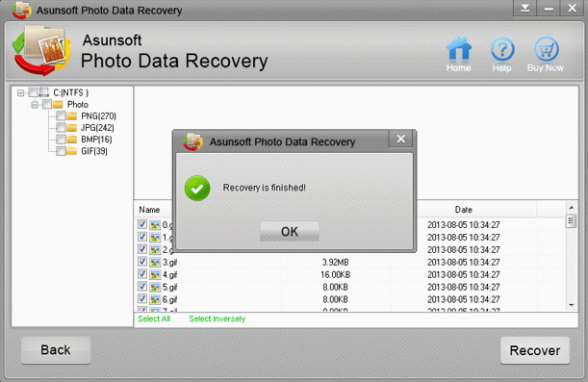This screenshot has width=588, height=382.
Task: Uncheck the 4.gif file checkbox
Action: point(142,273)
